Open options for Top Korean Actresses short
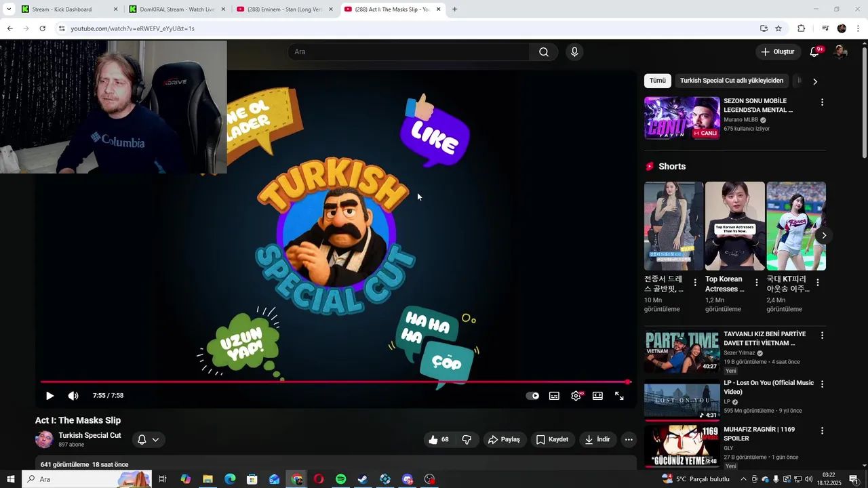868x488 pixels. click(756, 283)
